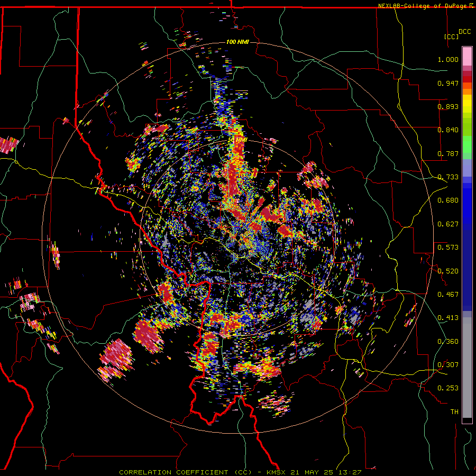Click the 0.520 legend value

[x=448, y=271]
